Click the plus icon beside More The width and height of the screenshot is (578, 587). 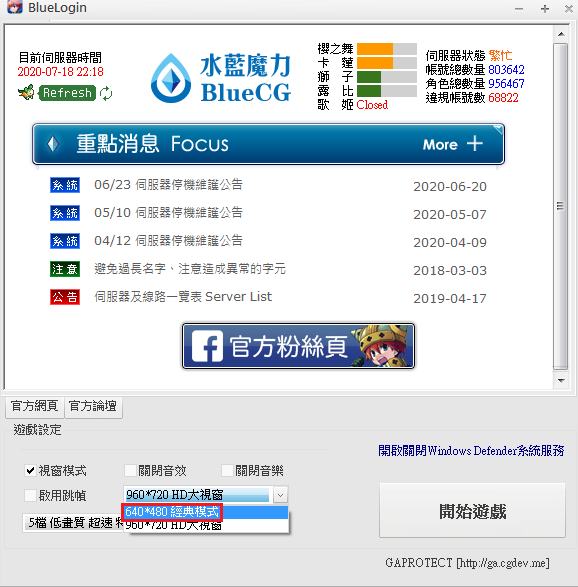click(x=475, y=143)
